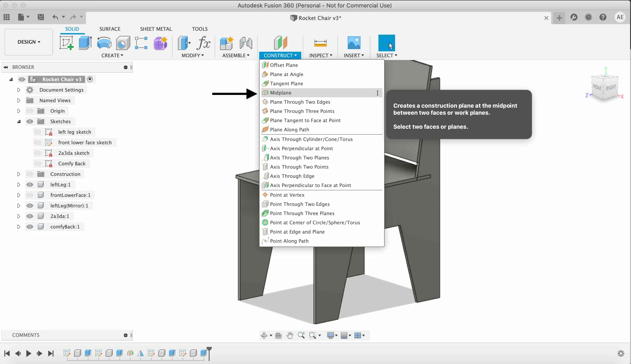Image resolution: width=631 pixels, height=364 pixels.
Task: Click the Select tool icon
Action: (x=387, y=43)
